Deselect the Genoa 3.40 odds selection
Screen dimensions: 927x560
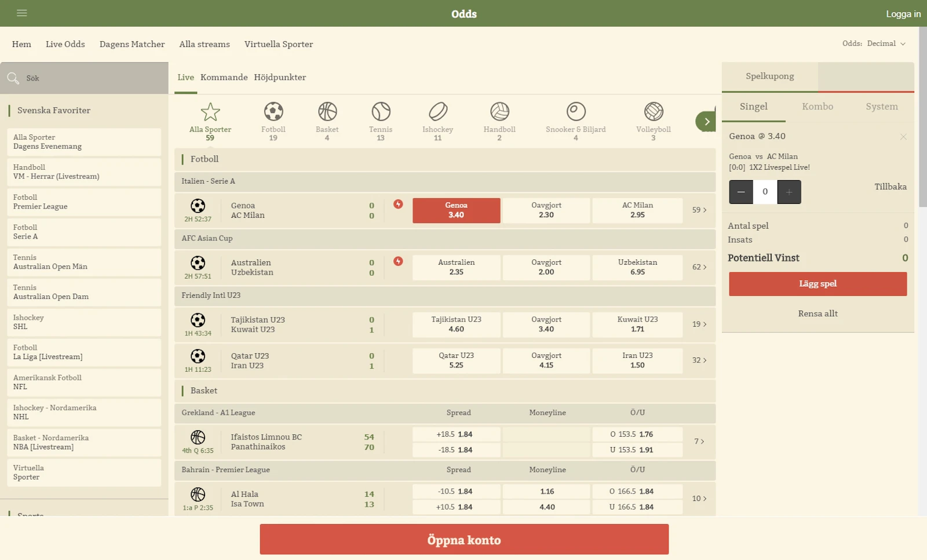pos(456,210)
